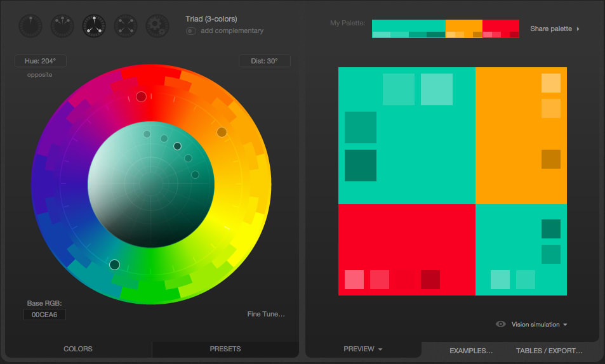Open the PREVIEW tab dropdown
The height and width of the screenshot is (364, 605).
click(x=362, y=349)
